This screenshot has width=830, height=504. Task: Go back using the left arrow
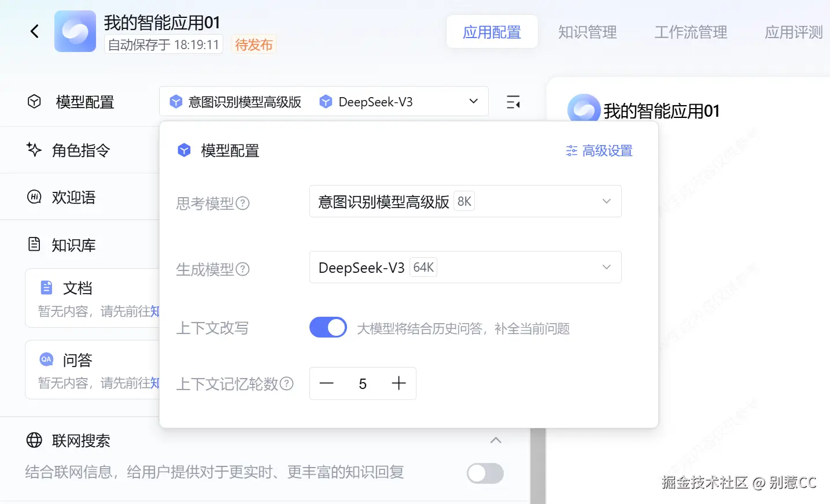(35, 31)
